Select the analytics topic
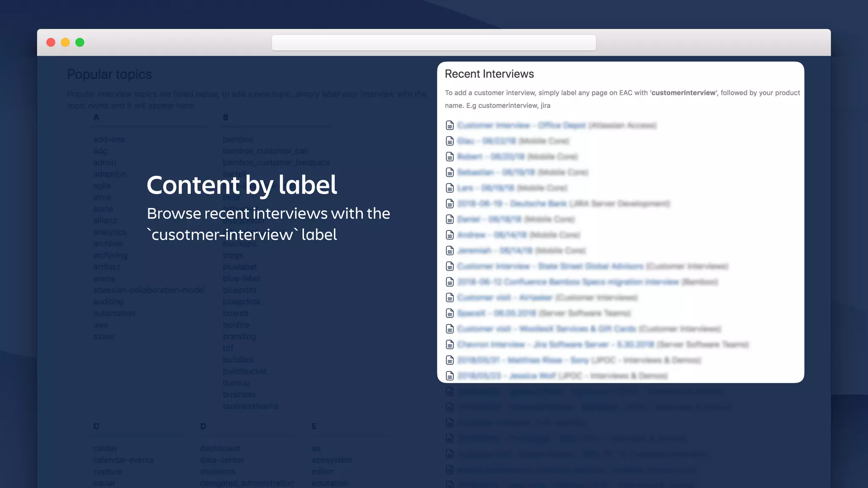This screenshot has height=488, width=868. click(x=110, y=232)
